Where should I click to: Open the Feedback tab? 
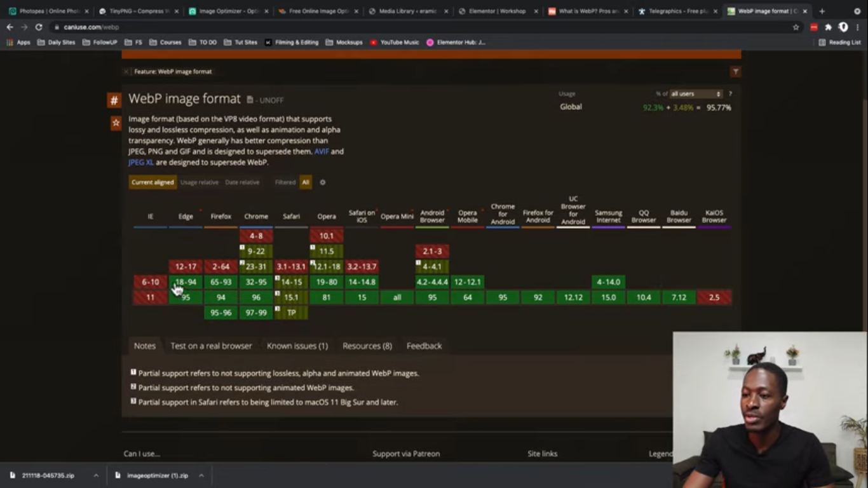424,346
